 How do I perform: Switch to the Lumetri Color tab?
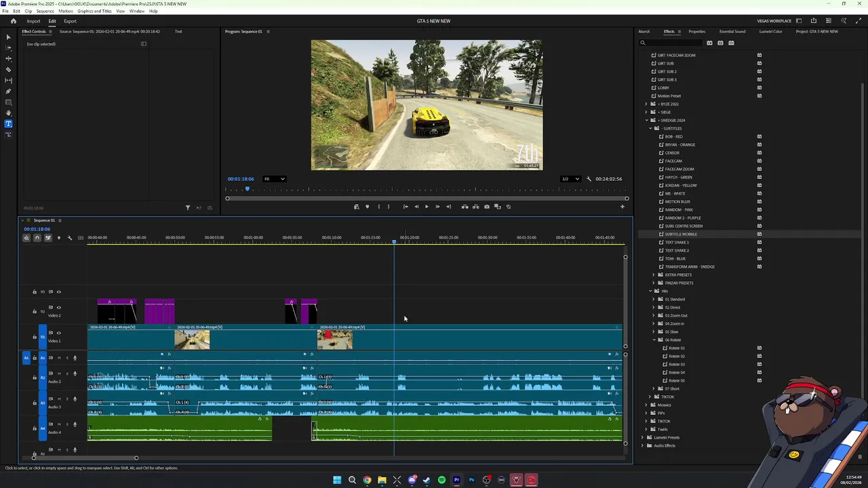pyautogui.click(x=770, y=32)
